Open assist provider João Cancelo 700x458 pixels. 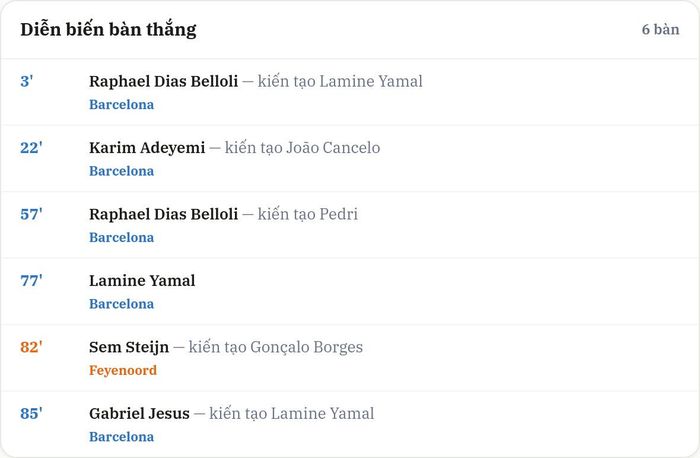pos(333,148)
